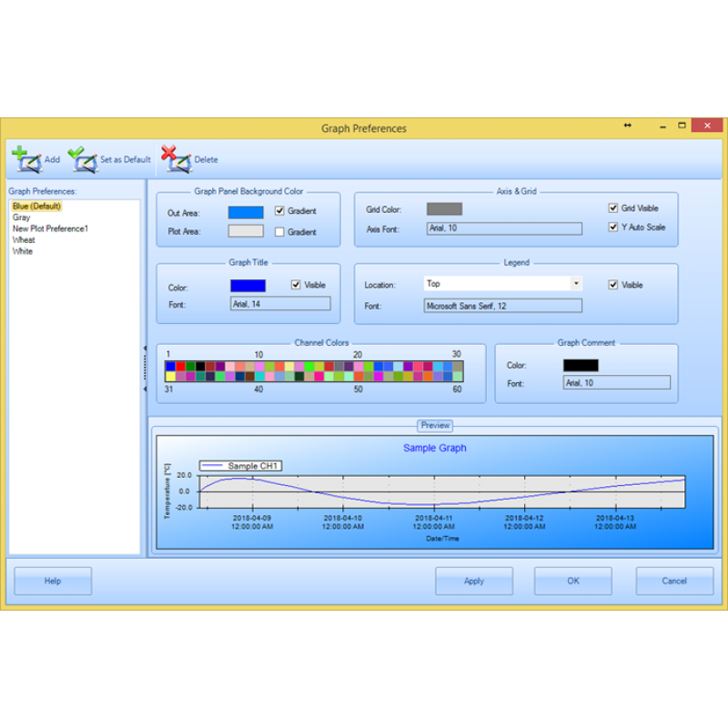
Task: Click the Out Area blue color swatch
Action: point(246,212)
